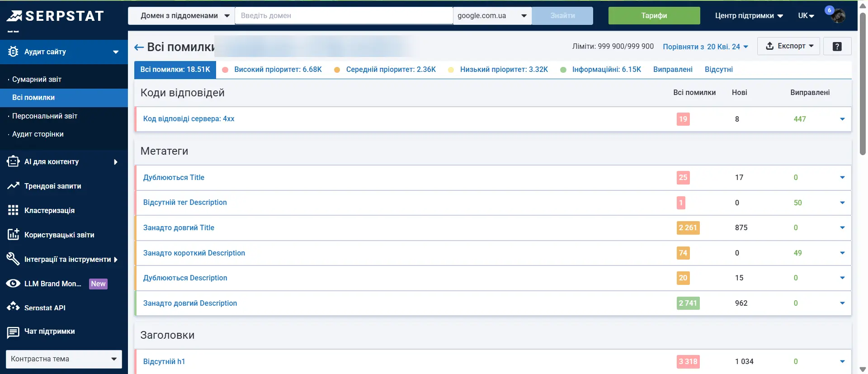This screenshot has width=868, height=374.
Task: Click the LLM Brand Monitoring eye icon
Action: point(13,284)
